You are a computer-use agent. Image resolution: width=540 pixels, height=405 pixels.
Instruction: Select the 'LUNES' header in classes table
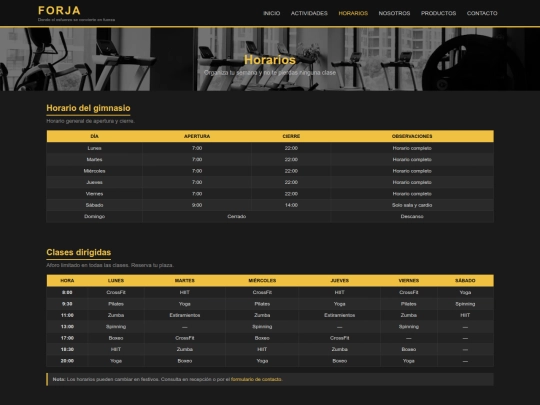click(116, 281)
